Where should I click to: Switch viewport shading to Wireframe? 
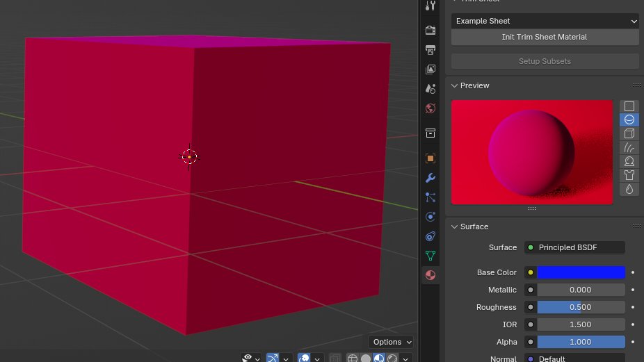tap(353, 359)
